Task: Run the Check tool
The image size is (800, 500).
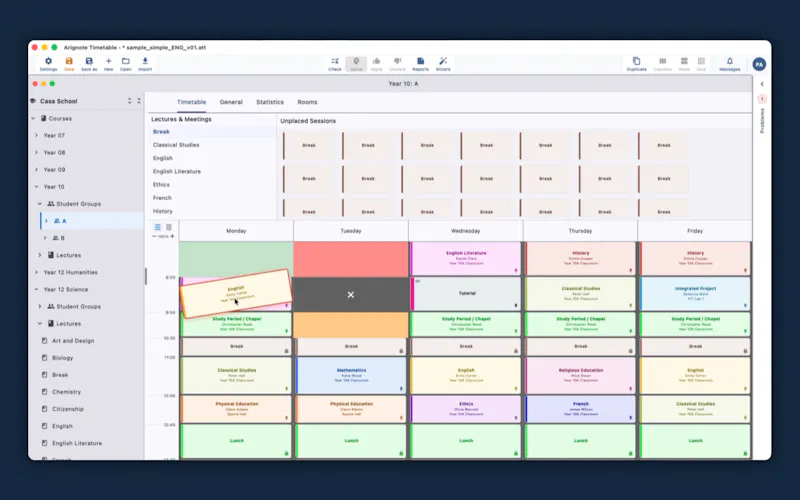Action: point(335,64)
